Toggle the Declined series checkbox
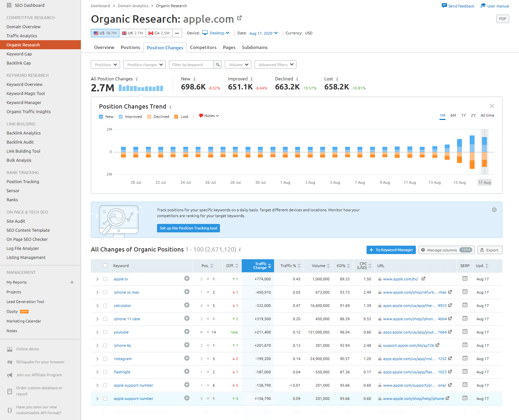 click(149, 117)
